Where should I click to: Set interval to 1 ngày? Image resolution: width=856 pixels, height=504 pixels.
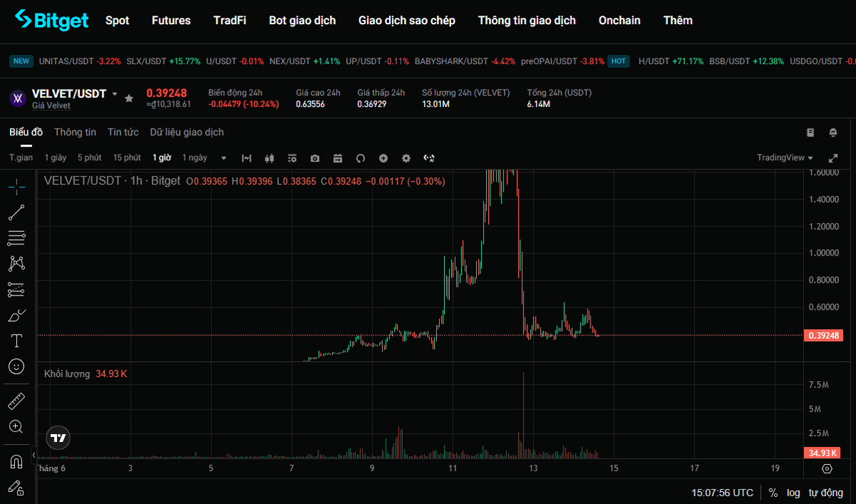(x=195, y=157)
